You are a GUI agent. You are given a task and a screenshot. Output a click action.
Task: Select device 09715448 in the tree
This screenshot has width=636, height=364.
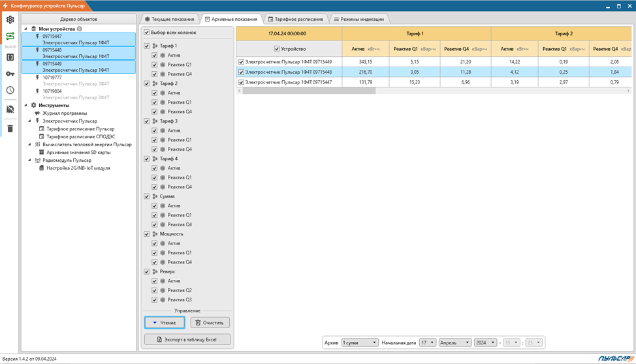point(79,53)
